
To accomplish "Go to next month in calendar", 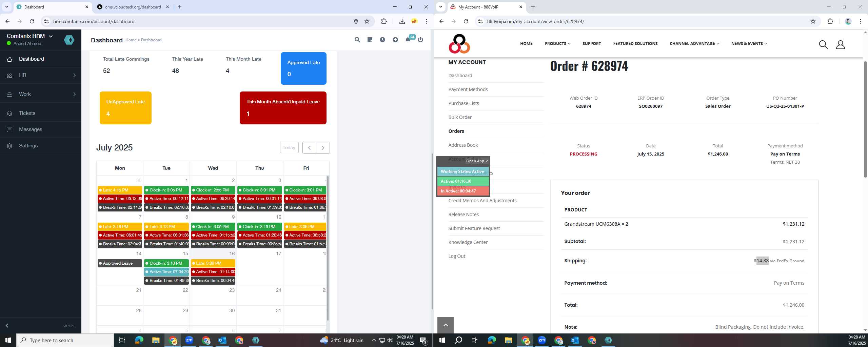I will click(x=323, y=147).
